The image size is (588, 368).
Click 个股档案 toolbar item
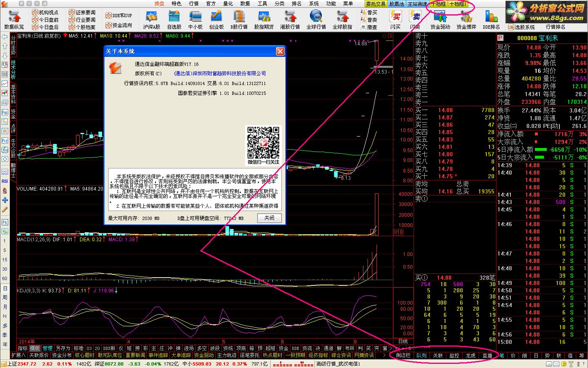[82, 27]
